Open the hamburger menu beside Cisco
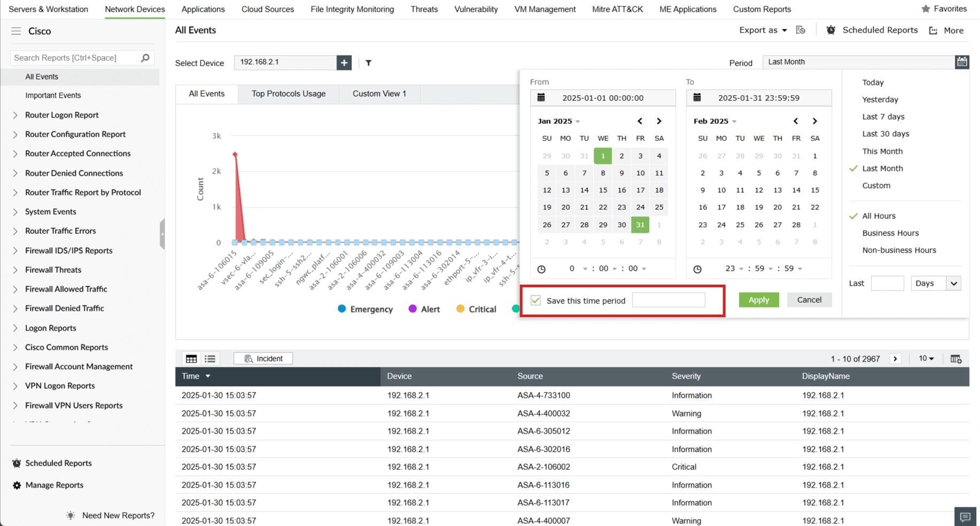Image resolution: width=980 pixels, height=526 pixels. coord(16,31)
